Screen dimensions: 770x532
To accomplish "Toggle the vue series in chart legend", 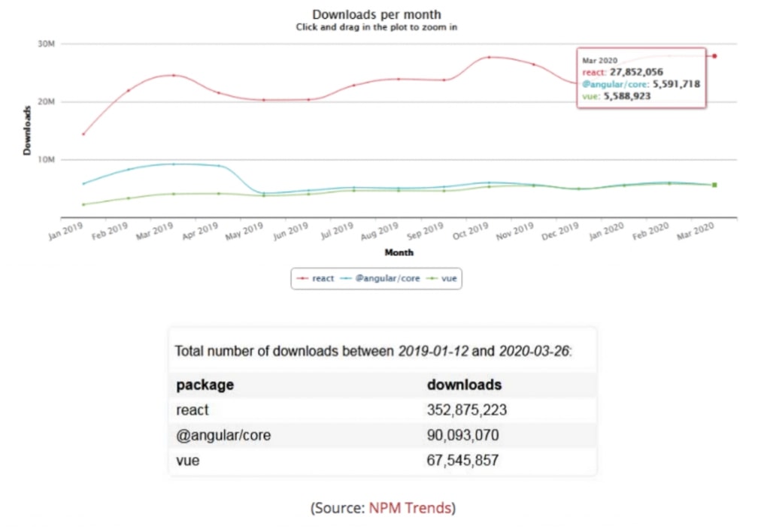I will [444, 279].
